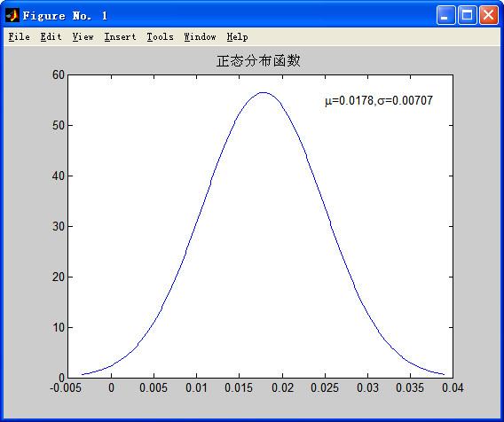Open the Edit menu
The width and height of the screenshot is (504, 422).
point(51,37)
